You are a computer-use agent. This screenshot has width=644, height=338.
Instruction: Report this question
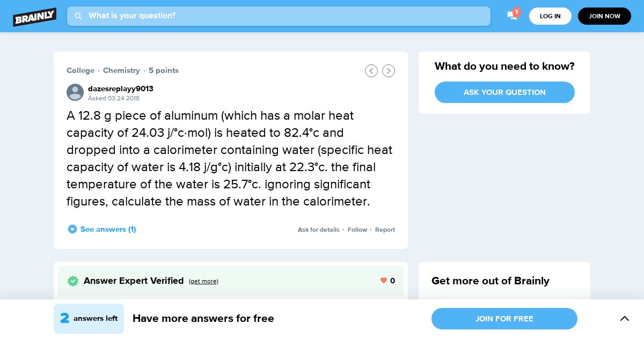385,230
